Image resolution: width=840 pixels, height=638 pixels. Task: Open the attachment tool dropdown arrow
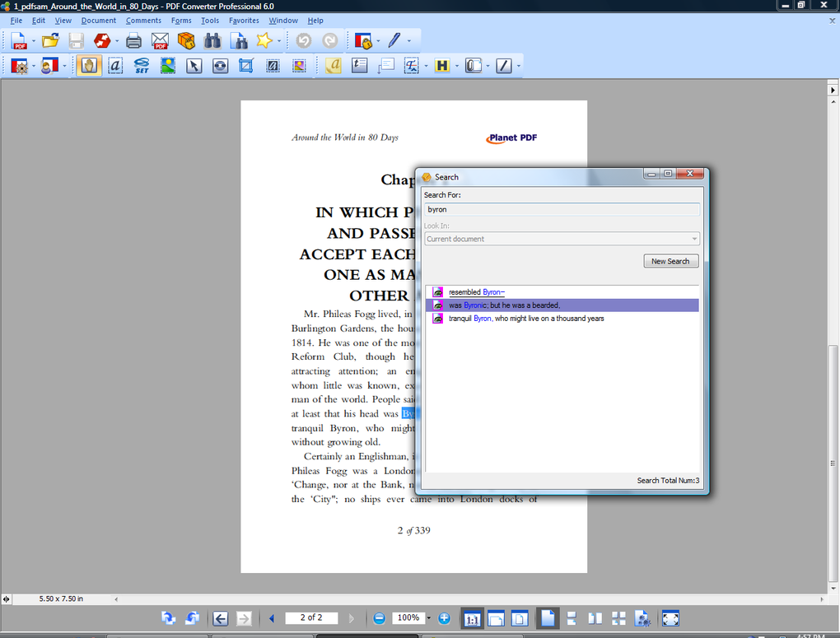point(488,67)
